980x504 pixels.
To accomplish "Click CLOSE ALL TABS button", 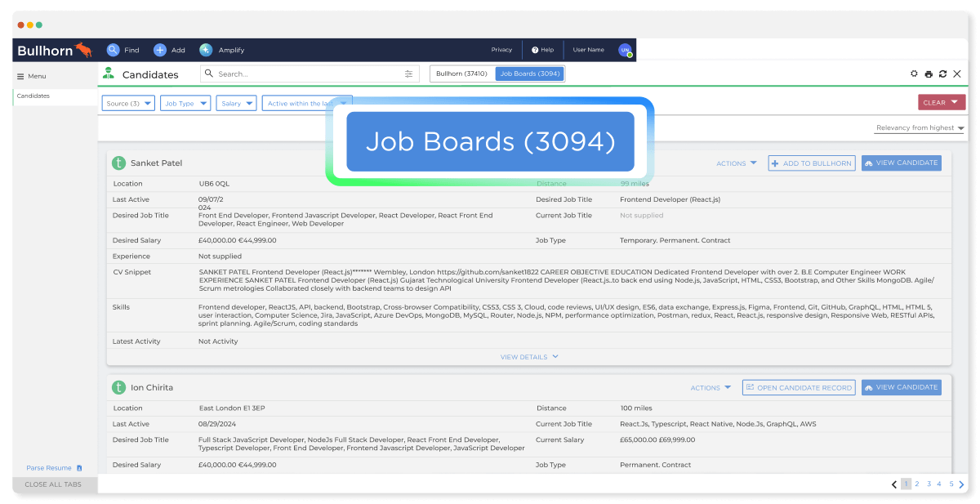I will coord(55,484).
